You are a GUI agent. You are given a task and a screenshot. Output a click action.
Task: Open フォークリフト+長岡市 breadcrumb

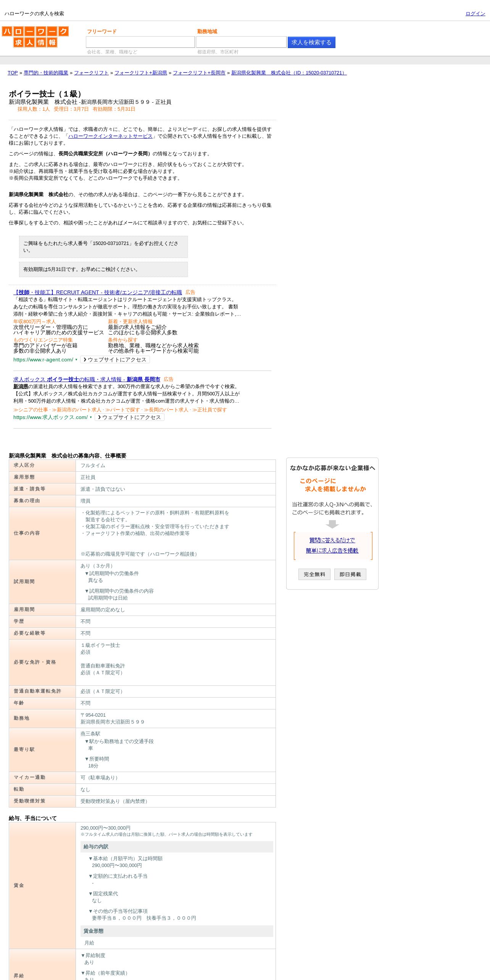pyautogui.click(x=199, y=73)
